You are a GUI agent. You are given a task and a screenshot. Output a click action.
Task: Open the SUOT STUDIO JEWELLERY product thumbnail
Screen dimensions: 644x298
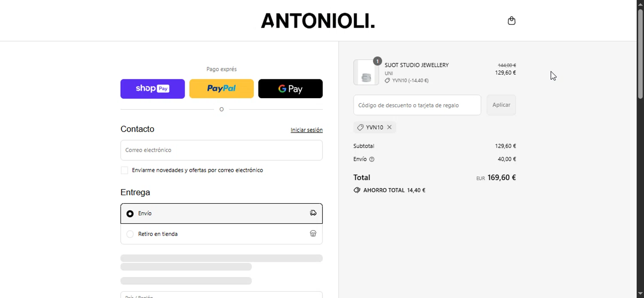pos(366,72)
